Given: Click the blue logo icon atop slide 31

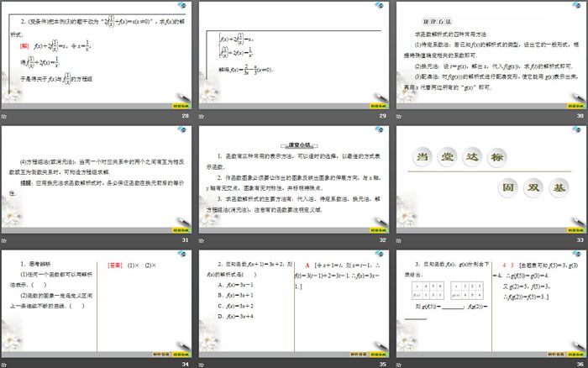Looking at the screenshot, I should pyautogui.click(x=182, y=129).
